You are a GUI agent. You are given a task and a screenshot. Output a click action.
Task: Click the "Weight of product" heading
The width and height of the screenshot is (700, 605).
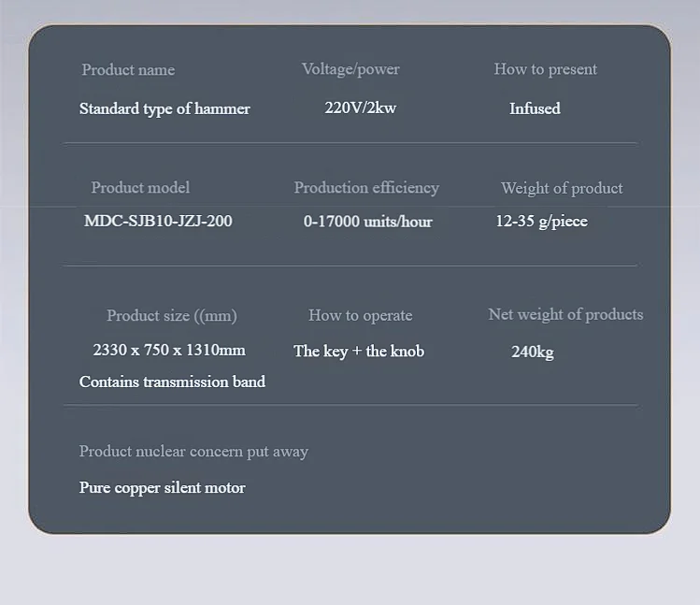click(x=562, y=188)
